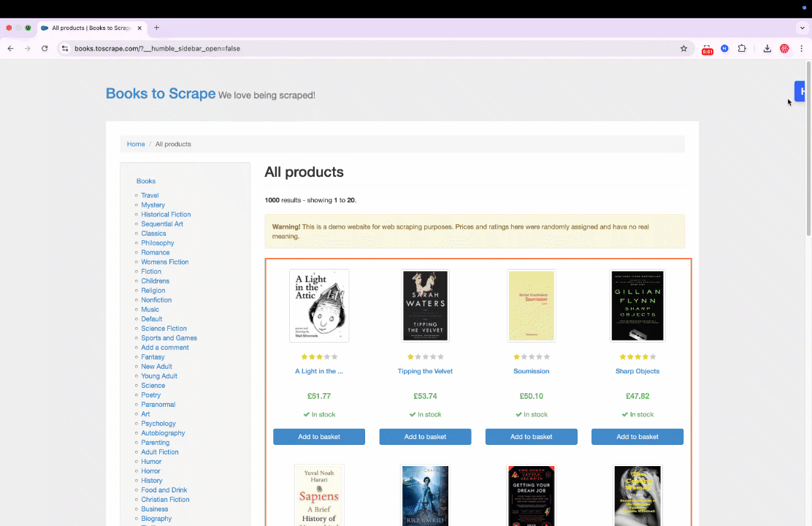
Task: Go to the Home breadcrumb link
Action: coord(136,144)
